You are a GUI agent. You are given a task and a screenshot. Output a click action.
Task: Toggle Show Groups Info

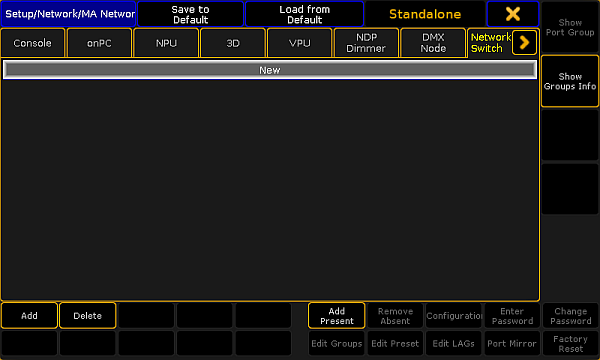[x=570, y=81]
